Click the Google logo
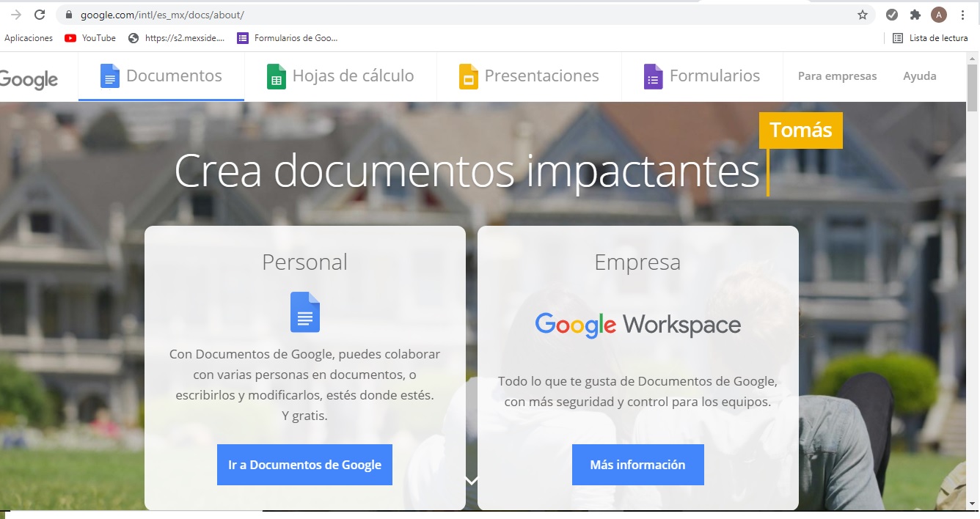This screenshot has height=519, width=980. [x=29, y=79]
